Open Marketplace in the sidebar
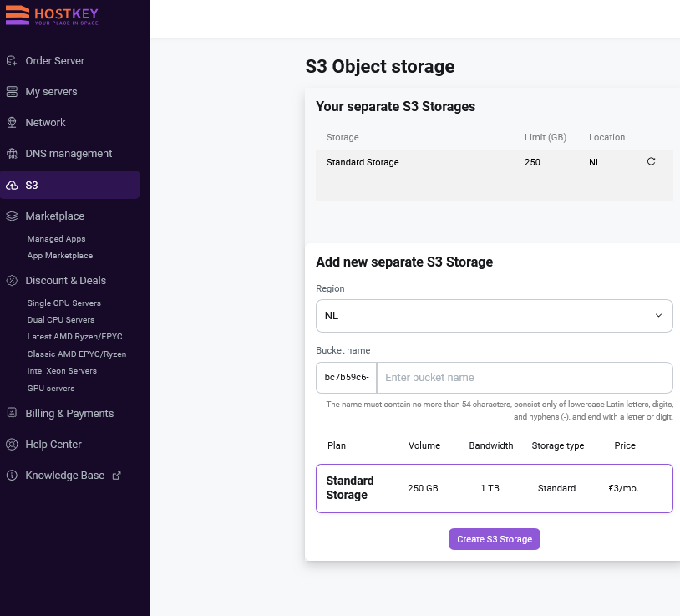Screen dimensions: 680x616 tap(54, 216)
